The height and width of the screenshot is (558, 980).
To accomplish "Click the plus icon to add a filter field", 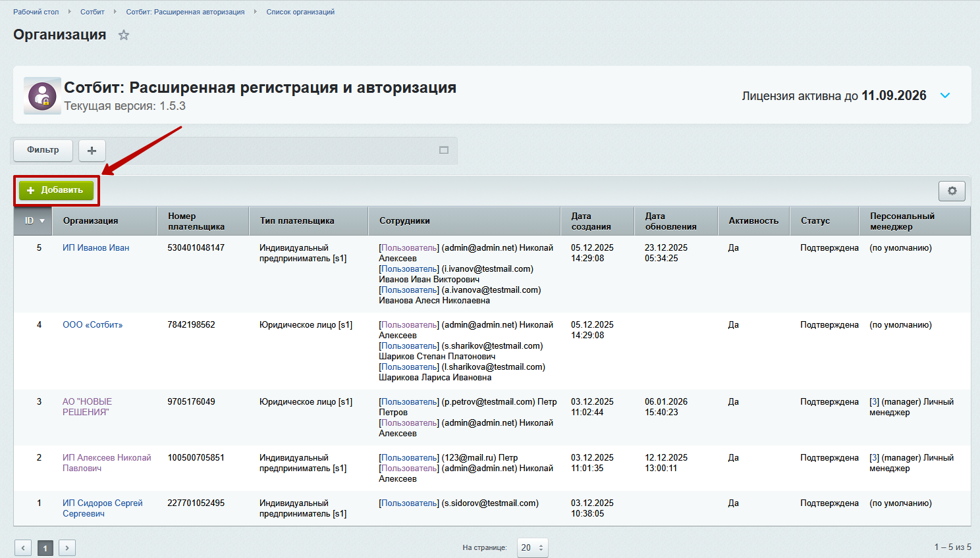I will [92, 150].
